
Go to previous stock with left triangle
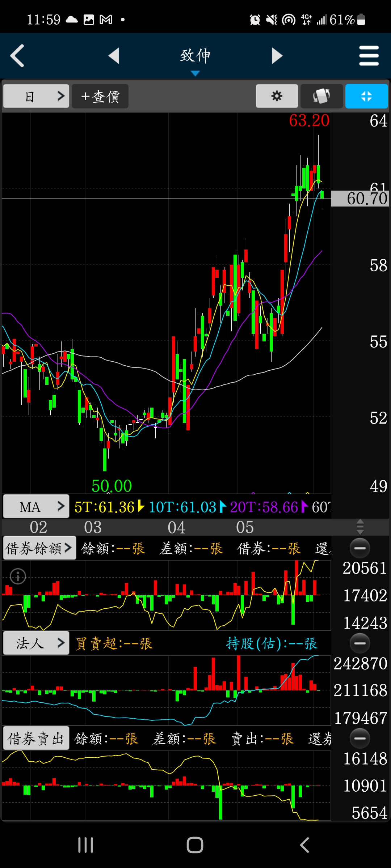114,56
